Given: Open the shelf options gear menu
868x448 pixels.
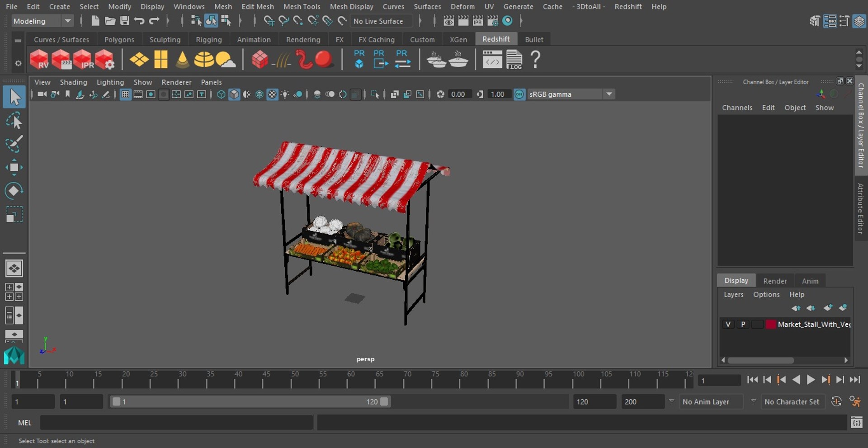Looking at the screenshot, I should click(18, 63).
